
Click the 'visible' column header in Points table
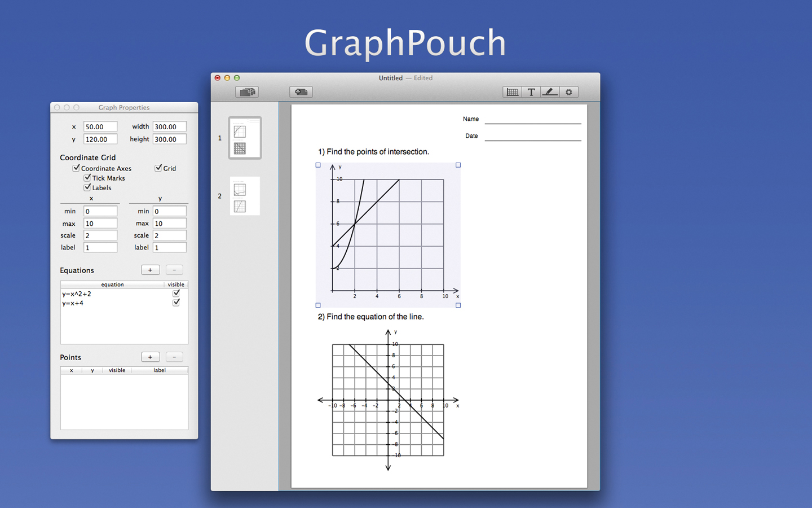pos(117,370)
